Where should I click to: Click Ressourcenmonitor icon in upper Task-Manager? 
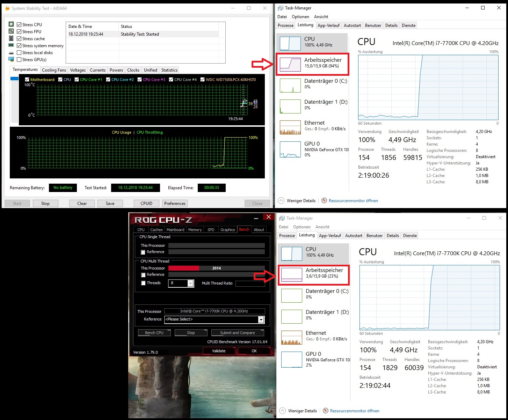[x=324, y=200]
